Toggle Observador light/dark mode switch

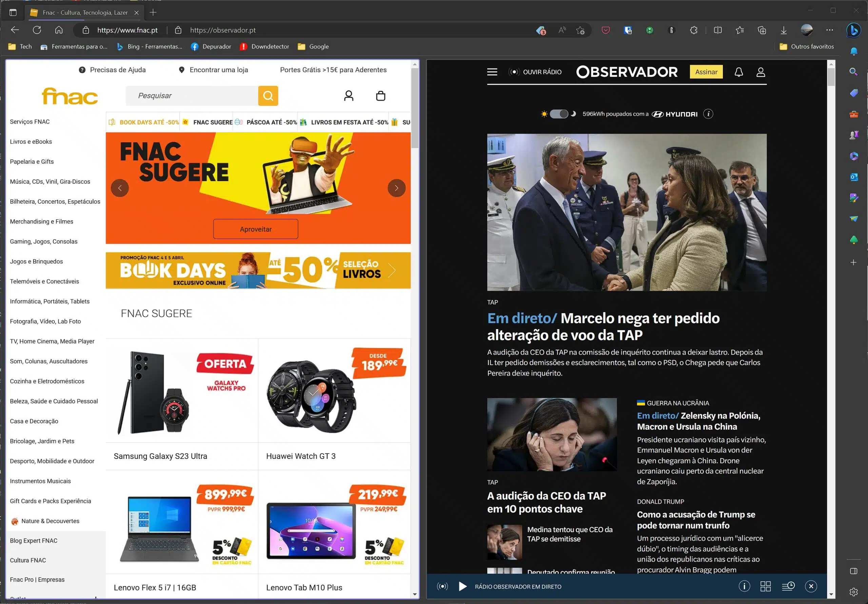pyautogui.click(x=559, y=114)
